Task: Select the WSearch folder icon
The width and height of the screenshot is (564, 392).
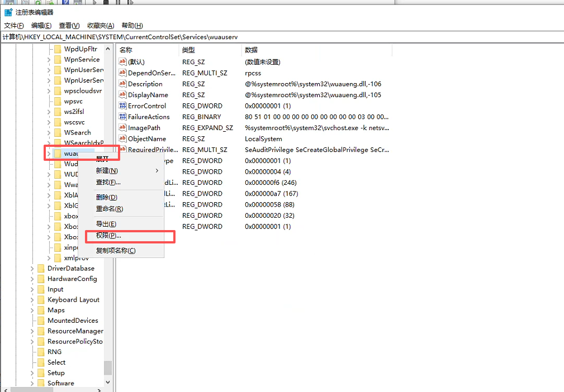Action: pyautogui.click(x=57, y=132)
